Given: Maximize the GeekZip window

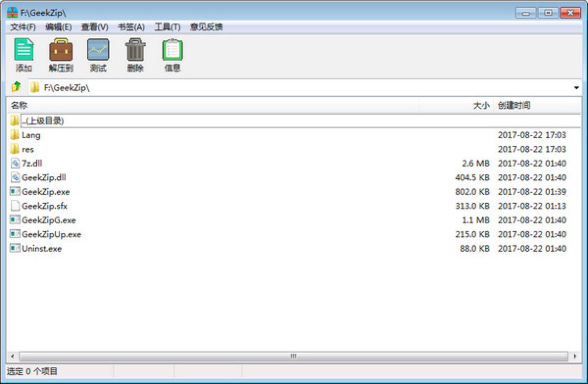Looking at the screenshot, I should pyautogui.click(x=548, y=13).
